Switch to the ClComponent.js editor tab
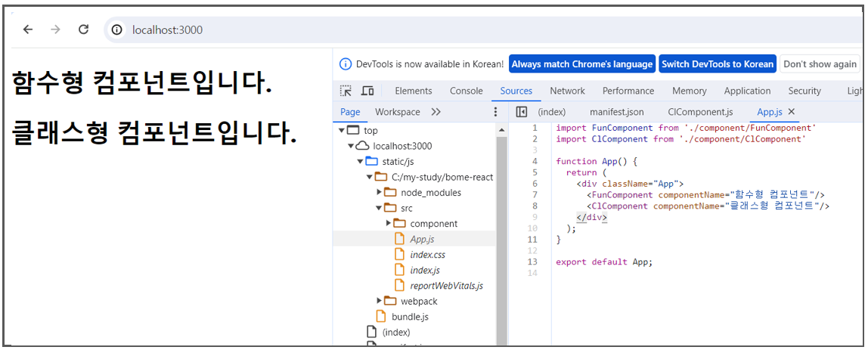Screen dimensions: 868x350 click(x=700, y=112)
